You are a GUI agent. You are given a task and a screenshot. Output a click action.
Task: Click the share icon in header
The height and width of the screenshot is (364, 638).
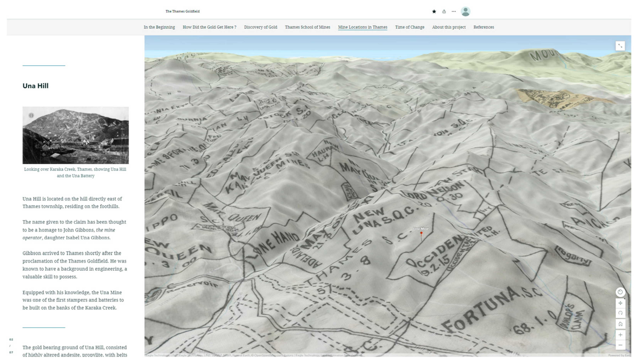pos(444,12)
